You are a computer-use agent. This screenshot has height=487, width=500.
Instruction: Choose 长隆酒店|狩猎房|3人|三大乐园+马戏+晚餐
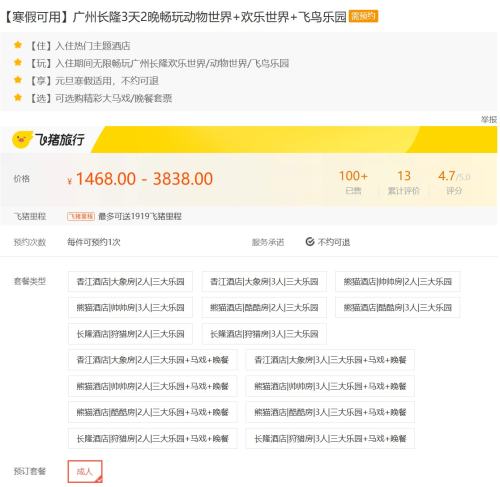tap(330, 438)
